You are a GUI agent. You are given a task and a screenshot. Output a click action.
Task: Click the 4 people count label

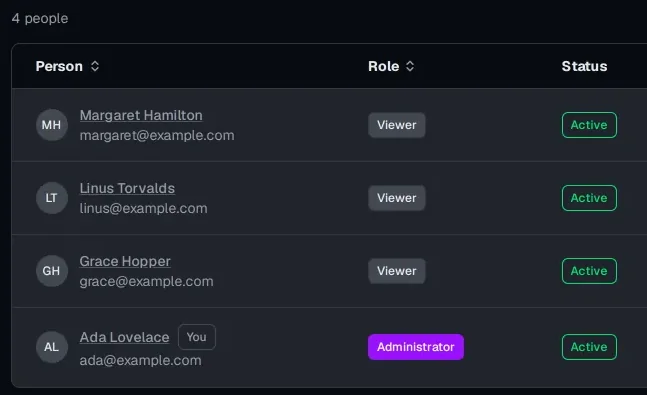40,18
